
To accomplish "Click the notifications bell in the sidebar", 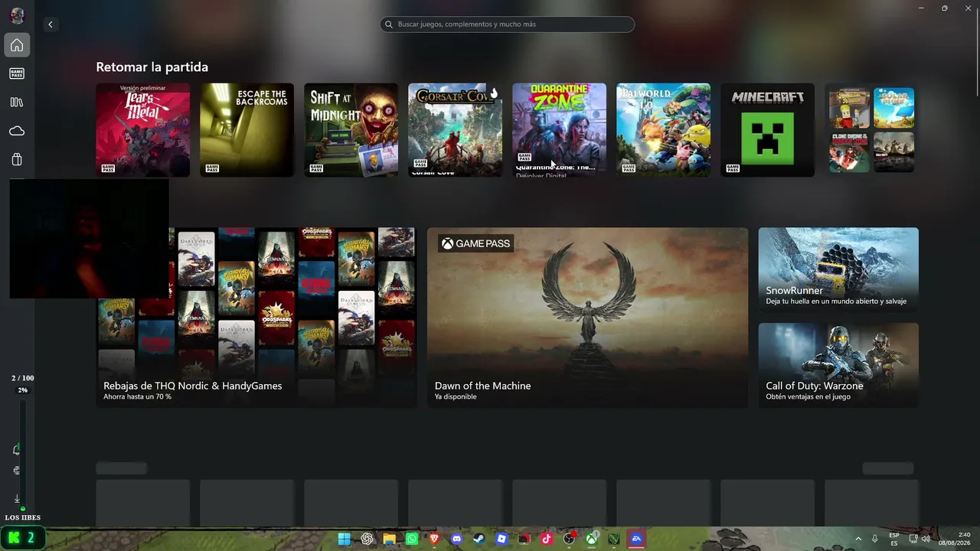I will (17, 449).
